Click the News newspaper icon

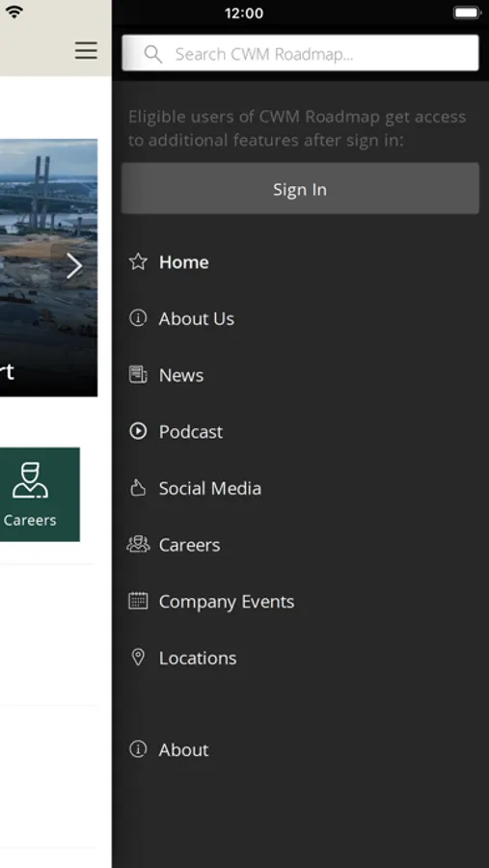coord(138,375)
